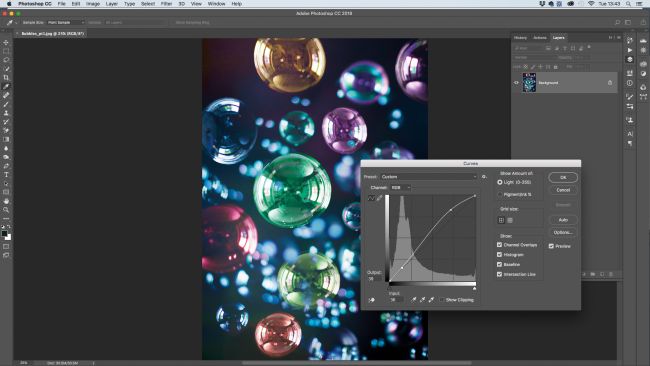Image resolution: width=650 pixels, height=366 pixels.
Task: Select the Background layer thumbnail
Action: 529,82
